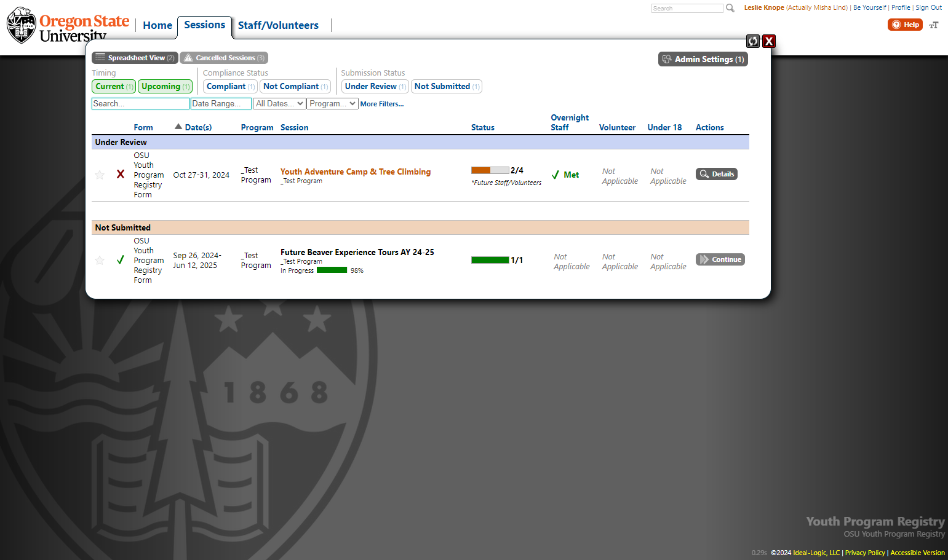
Task: Click the 98% In Progress bar
Action: pyautogui.click(x=332, y=270)
